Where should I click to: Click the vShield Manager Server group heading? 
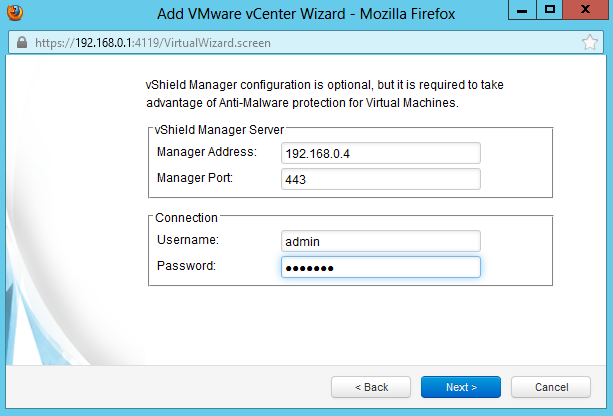pyautogui.click(x=220, y=129)
